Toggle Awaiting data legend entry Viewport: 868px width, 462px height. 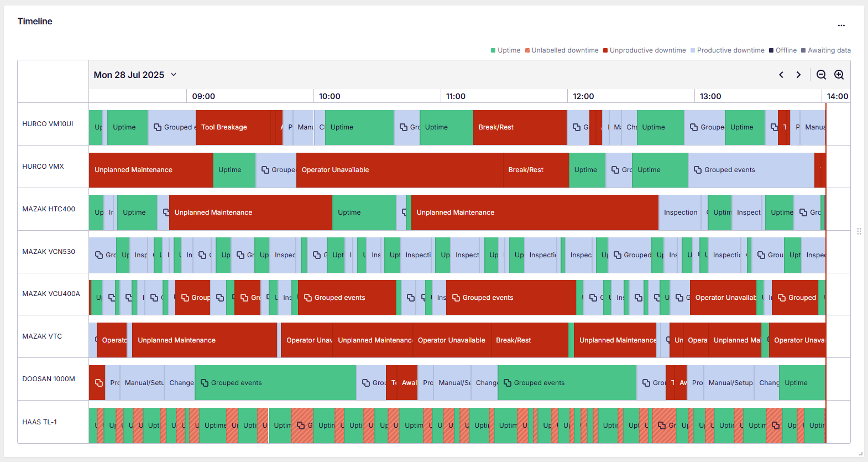point(826,50)
